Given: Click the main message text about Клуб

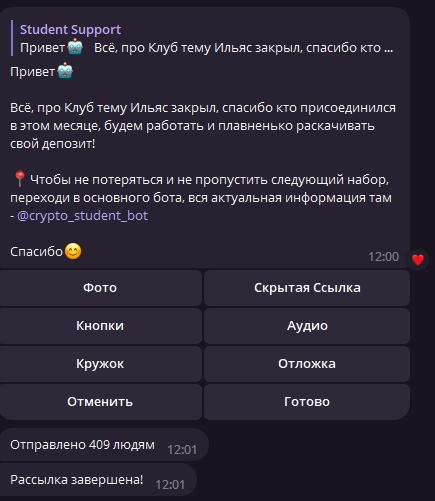Looking at the screenshot, I should click(203, 126).
